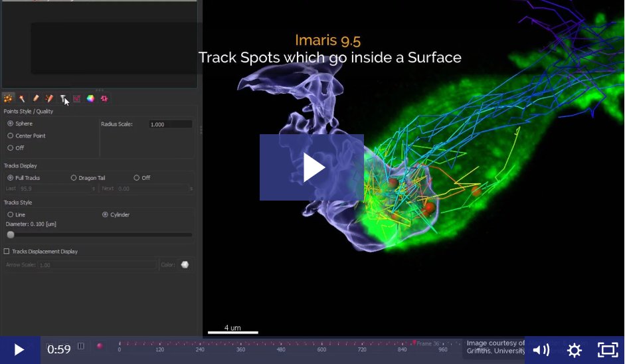Click the 'Tracks Style' section label
625x364 pixels.
coord(18,202)
